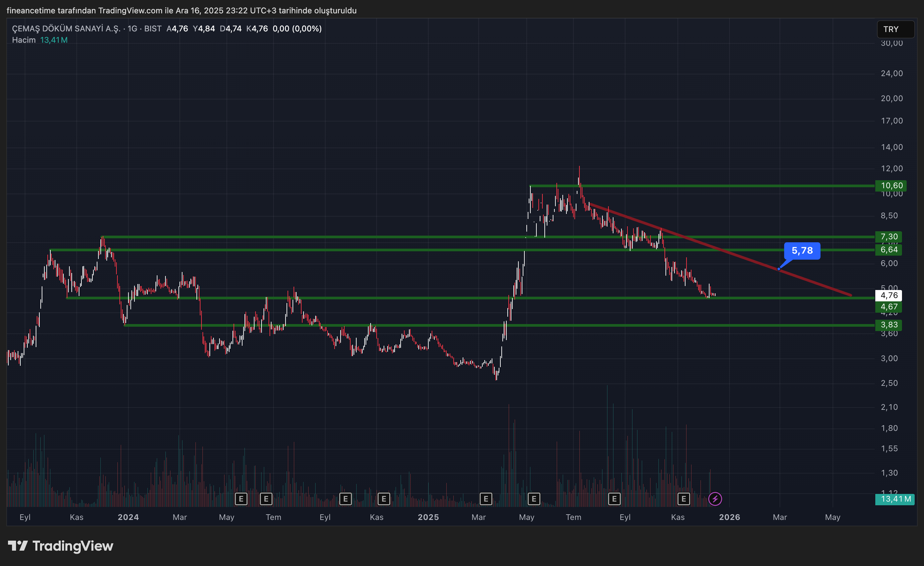Screen dimensions: 924x566
Task: Select the 7,30 horizontal line price label
Action: point(889,237)
